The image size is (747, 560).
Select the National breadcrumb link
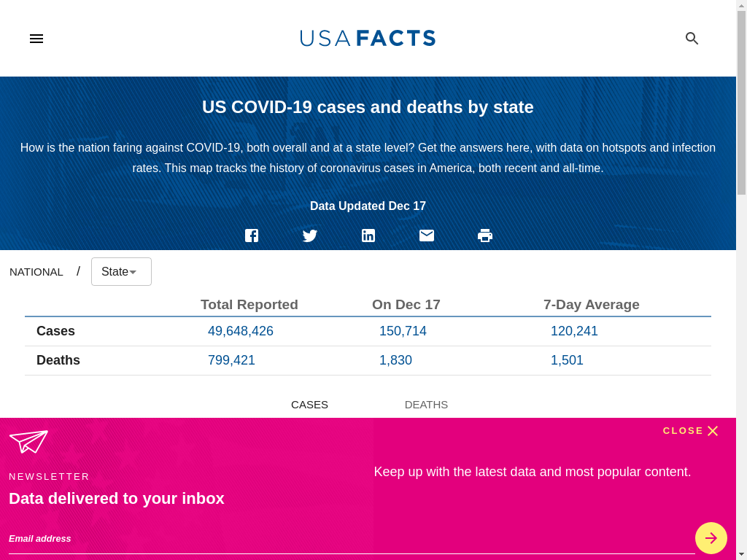point(36,272)
